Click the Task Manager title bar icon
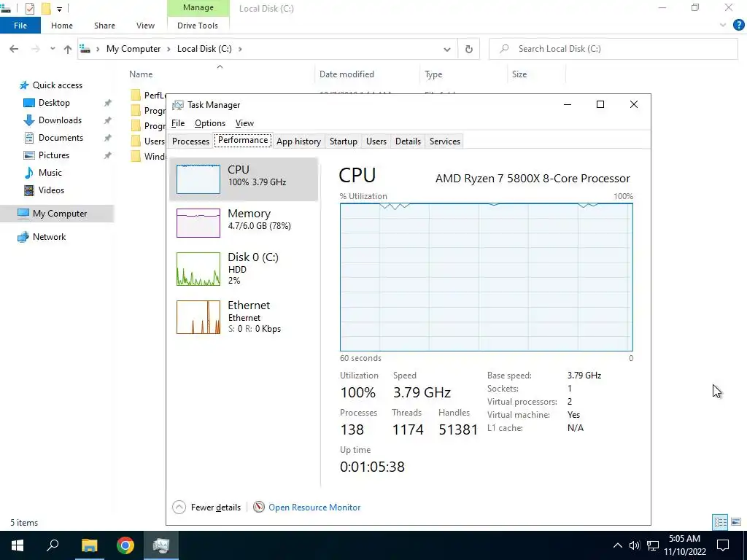 pyautogui.click(x=178, y=105)
